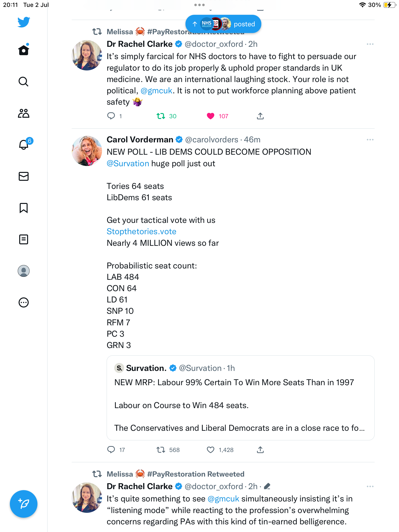Open the @Survation mention link
This screenshot has height=532, width=399.
(x=128, y=164)
